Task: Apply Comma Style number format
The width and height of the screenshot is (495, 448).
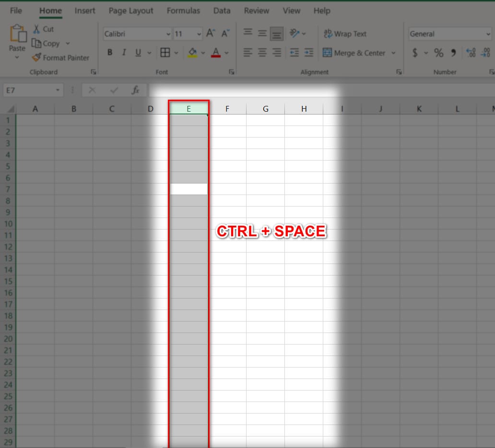Action: (x=454, y=53)
